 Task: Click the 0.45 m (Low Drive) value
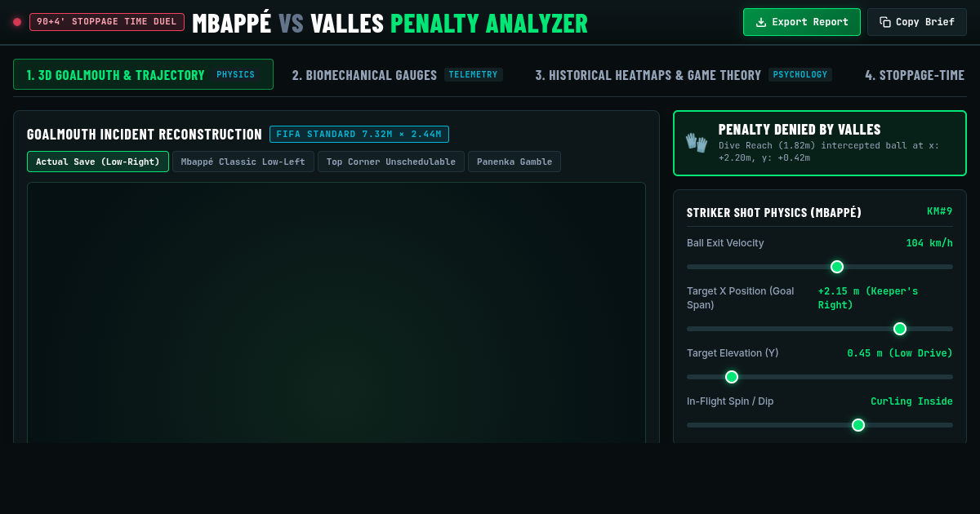point(900,353)
